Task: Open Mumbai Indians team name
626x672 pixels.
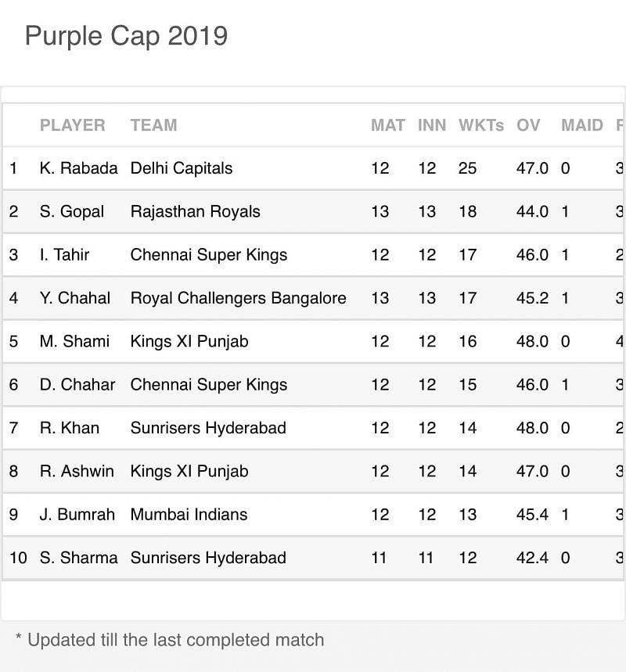Action: [x=189, y=515]
